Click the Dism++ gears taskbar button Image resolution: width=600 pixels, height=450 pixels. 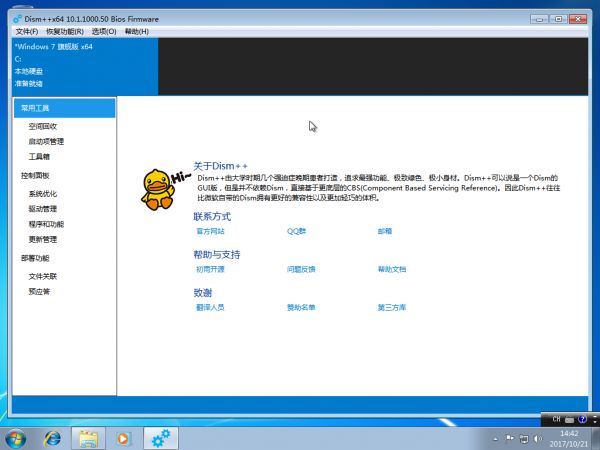tap(161, 439)
